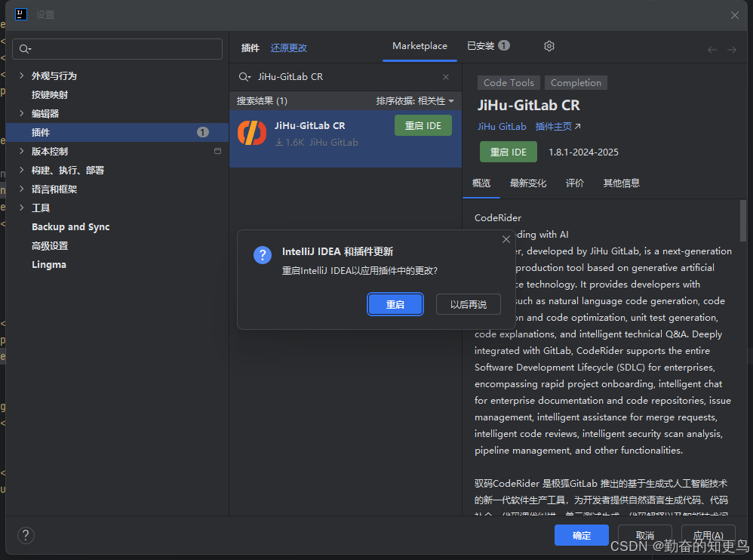Select 高级设置 in settings tree
753x560 pixels.
pos(50,246)
